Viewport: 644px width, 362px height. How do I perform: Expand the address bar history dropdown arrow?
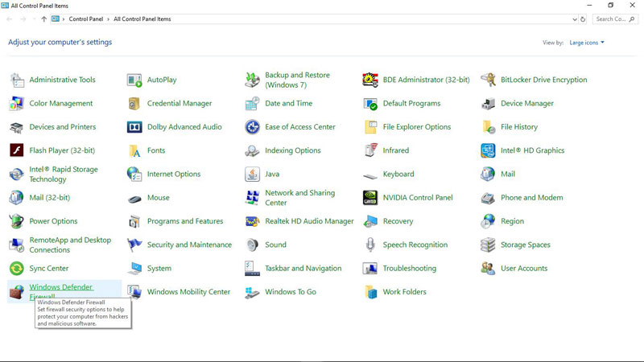tap(575, 19)
